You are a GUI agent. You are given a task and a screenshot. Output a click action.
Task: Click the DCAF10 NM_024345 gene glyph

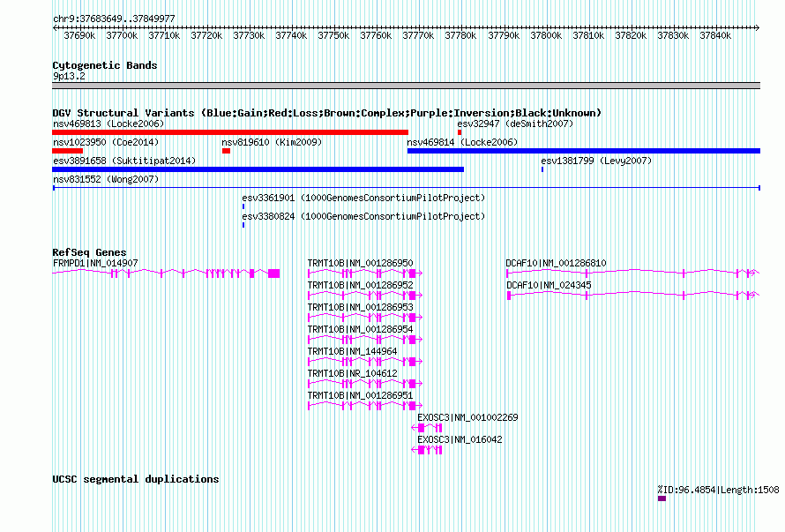coord(633,295)
